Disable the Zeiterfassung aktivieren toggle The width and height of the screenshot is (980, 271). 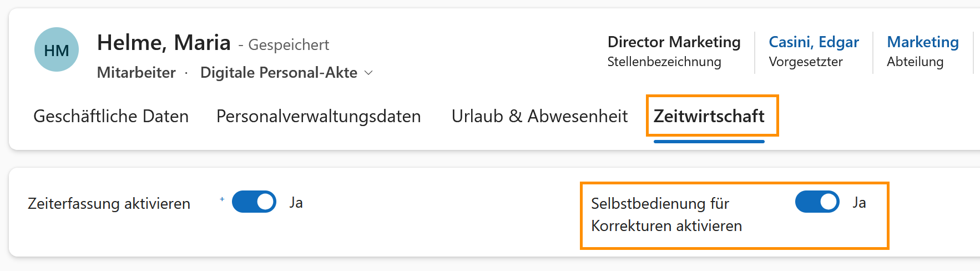(x=254, y=202)
